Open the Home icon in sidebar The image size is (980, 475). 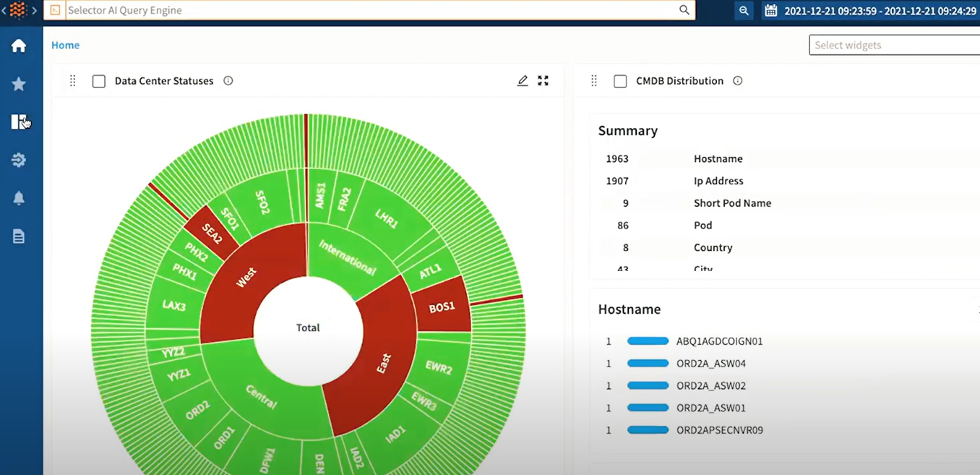19,45
